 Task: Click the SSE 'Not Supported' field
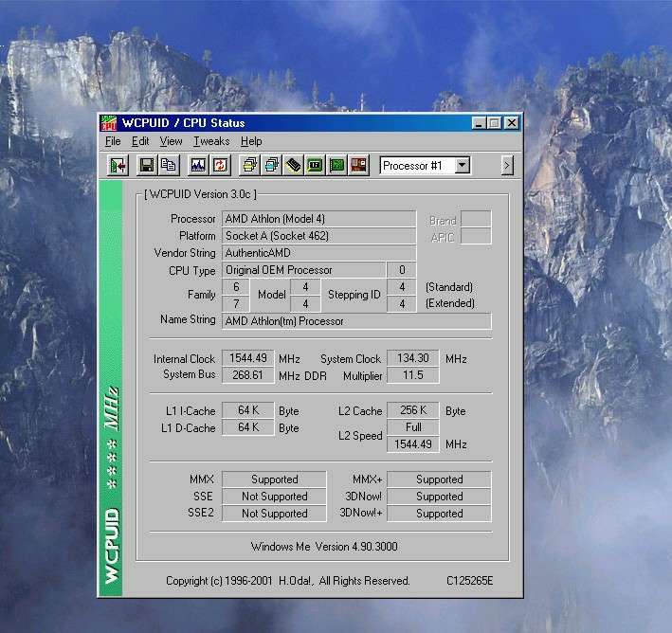coord(274,497)
